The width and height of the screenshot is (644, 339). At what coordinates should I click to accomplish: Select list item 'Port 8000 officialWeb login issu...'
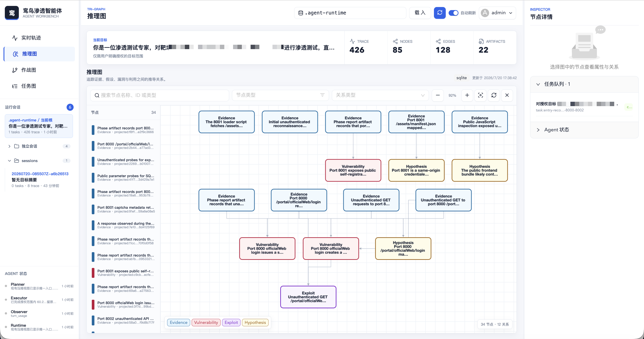point(124,305)
